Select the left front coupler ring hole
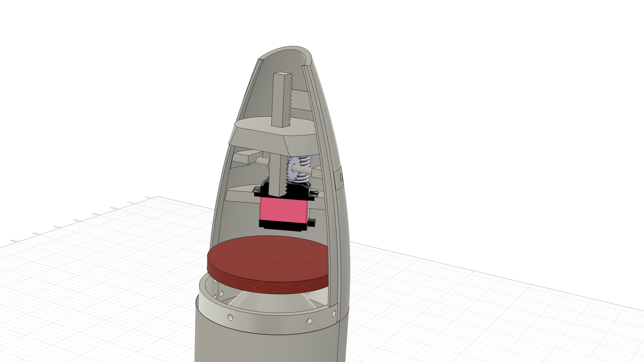The width and height of the screenshot is (644, 362). tap(230, 318)
